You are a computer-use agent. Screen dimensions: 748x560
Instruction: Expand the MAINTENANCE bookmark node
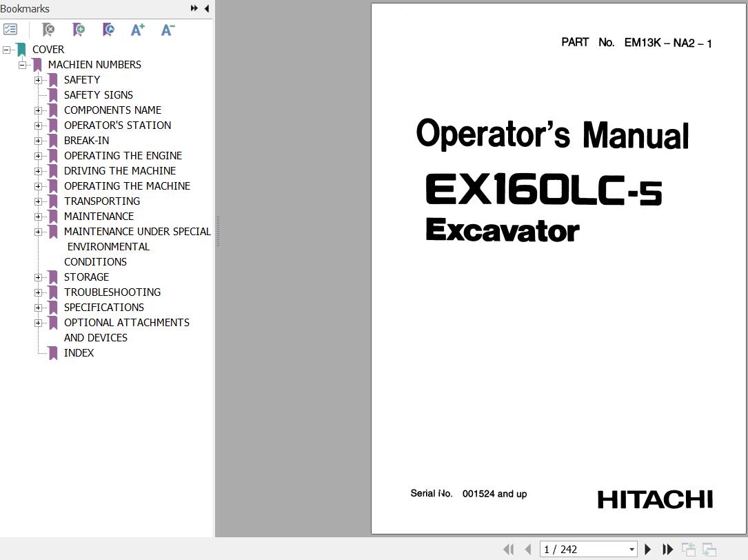[38, 217]
